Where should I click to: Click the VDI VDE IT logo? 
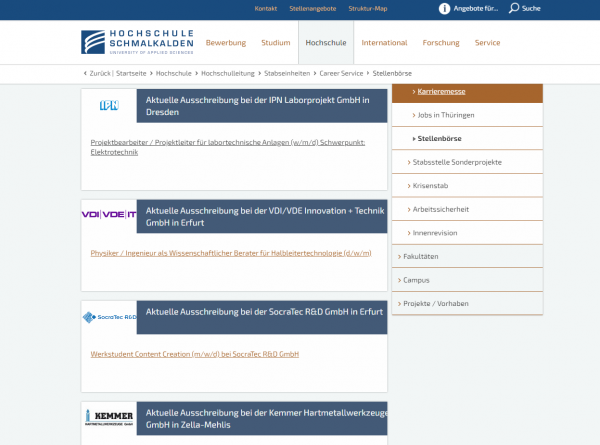(x=109, y=214)
